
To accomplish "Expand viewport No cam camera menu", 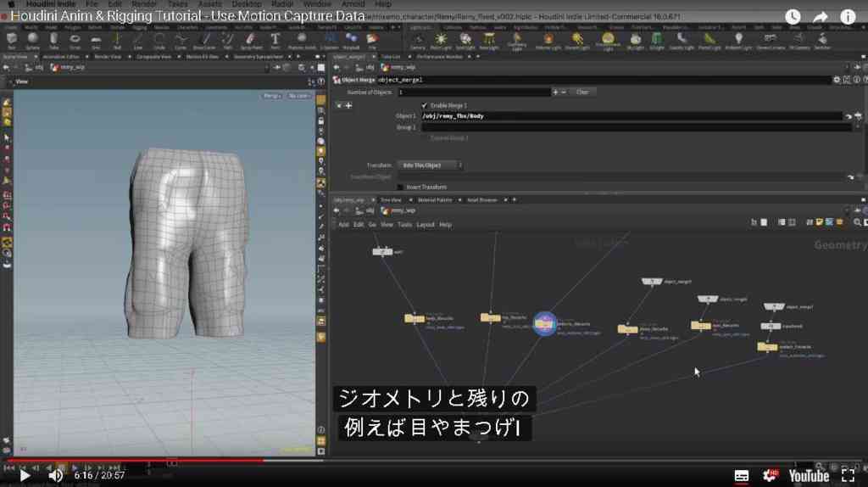I will [x=299, y=96].
